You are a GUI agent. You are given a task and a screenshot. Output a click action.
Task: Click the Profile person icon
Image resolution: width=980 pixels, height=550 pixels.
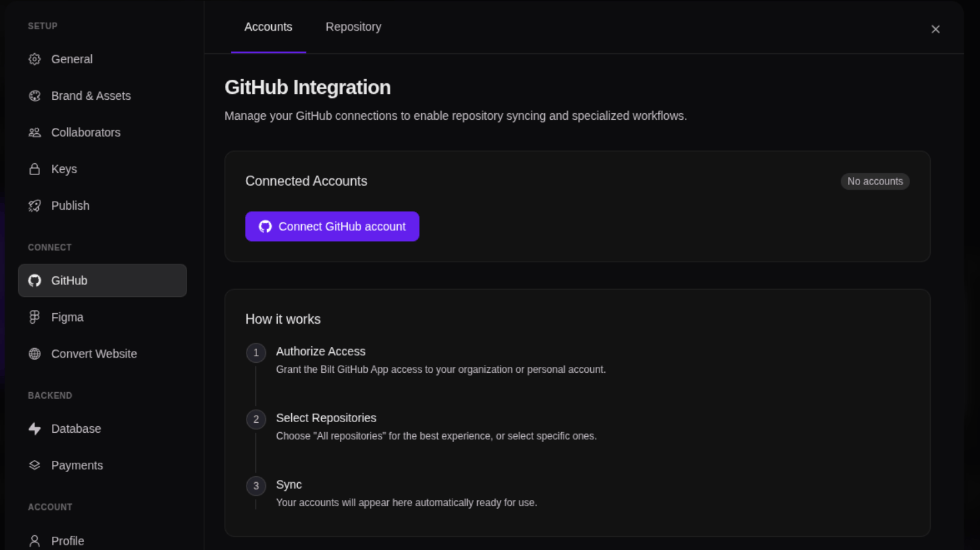coord(35,541)
